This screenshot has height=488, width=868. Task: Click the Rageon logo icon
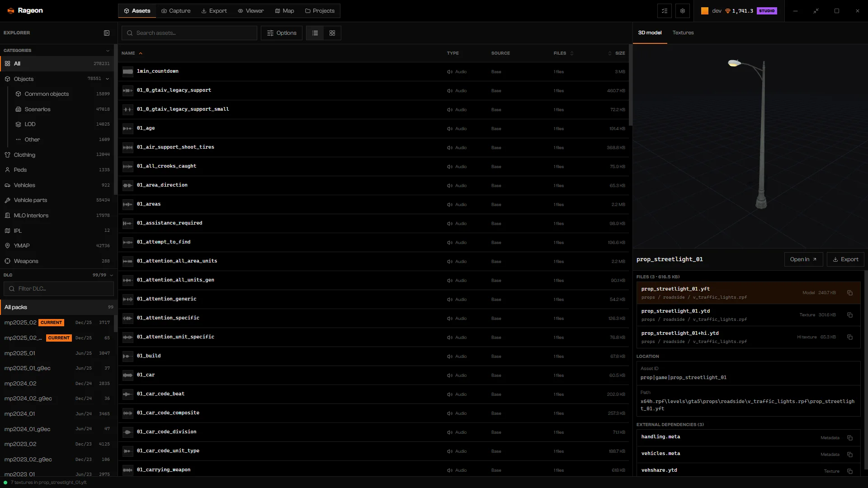pyautogui.click(x=11, y=11)
